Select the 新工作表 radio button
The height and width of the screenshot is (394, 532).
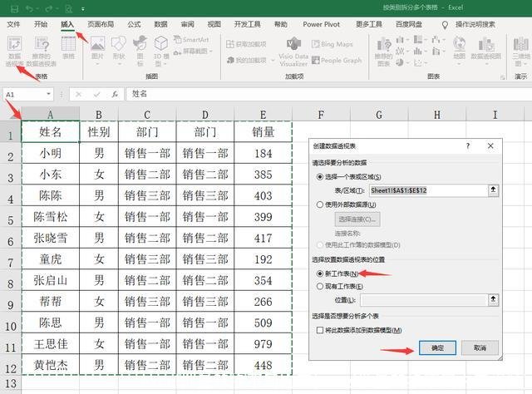pos(321,273)
